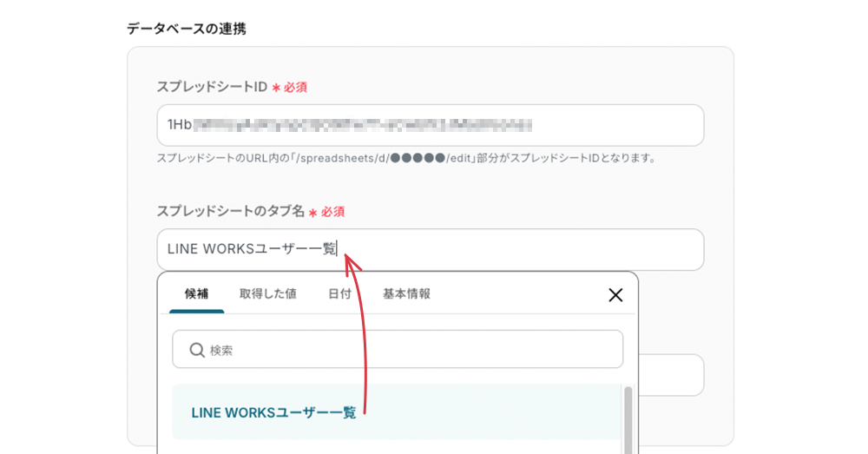The height and width of the screenshot is (454, 868).
Task: Open the 取得した値 tab
Action: [x=267, y=294]
